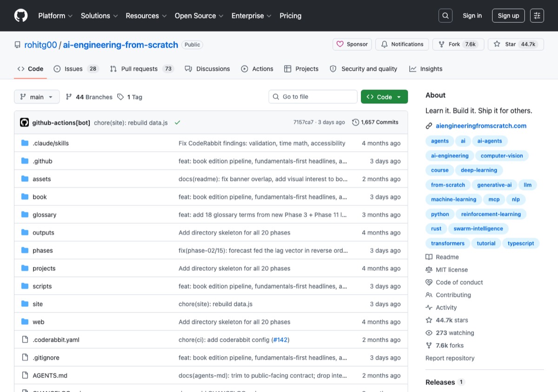Open the green Code dropdown button
The height and width of the screenshot is (392, 558).
pyautogui.click(x=384, y=97)
